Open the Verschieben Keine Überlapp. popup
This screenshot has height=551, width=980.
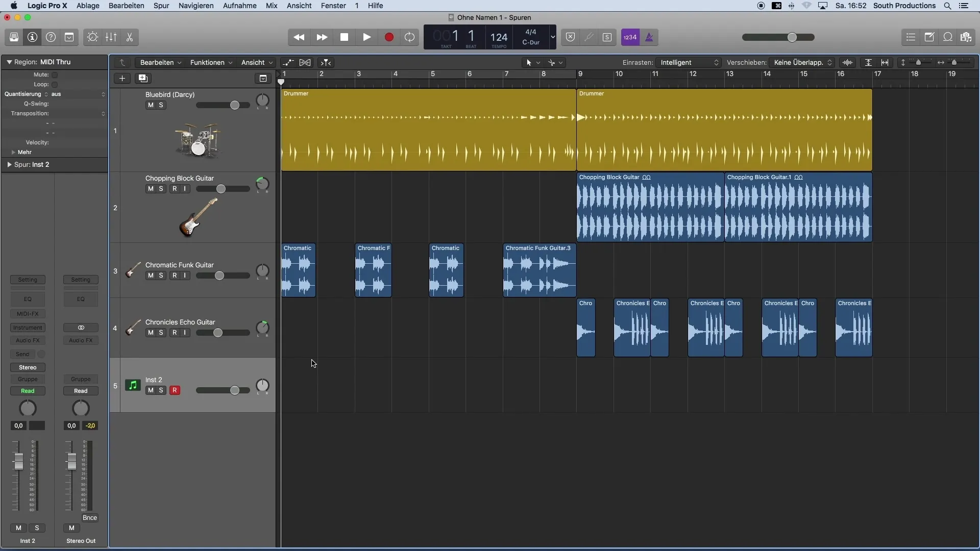click(x=802, y=62)
